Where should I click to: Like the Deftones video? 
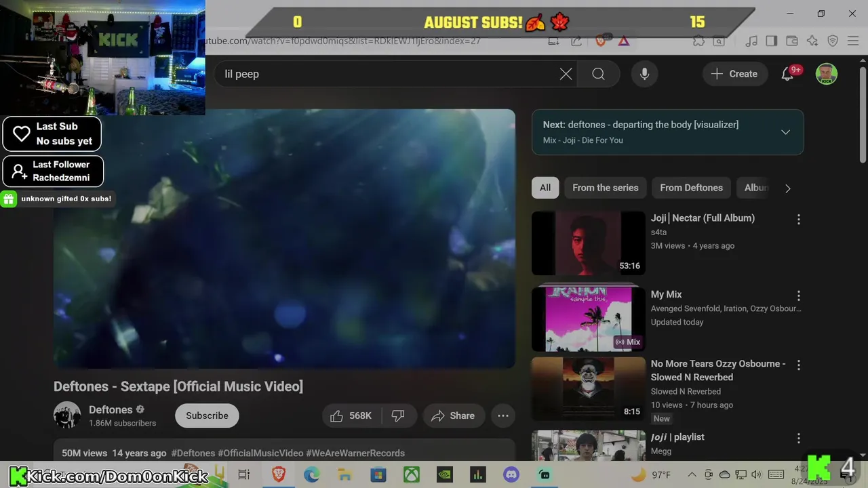click(351, 415)
